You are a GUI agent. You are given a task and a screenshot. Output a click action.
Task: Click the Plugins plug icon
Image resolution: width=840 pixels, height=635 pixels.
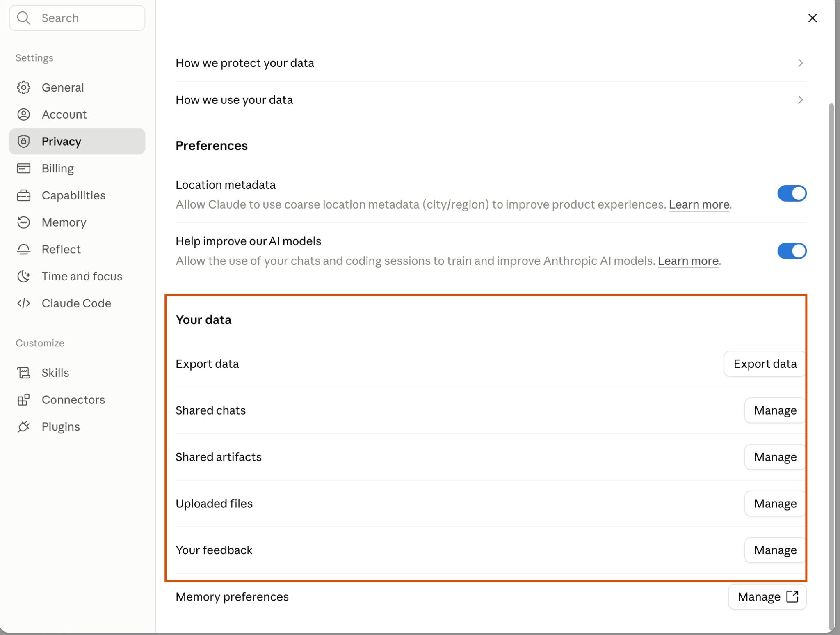click(24, 427)
